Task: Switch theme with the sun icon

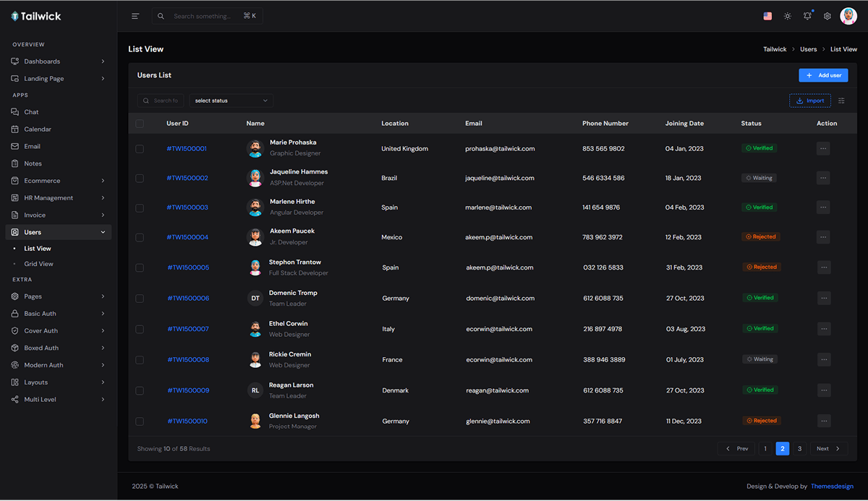Action: (x=788, y=16)
